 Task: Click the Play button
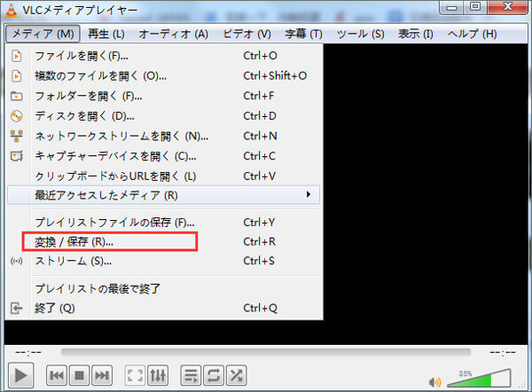tap(20, 375)
